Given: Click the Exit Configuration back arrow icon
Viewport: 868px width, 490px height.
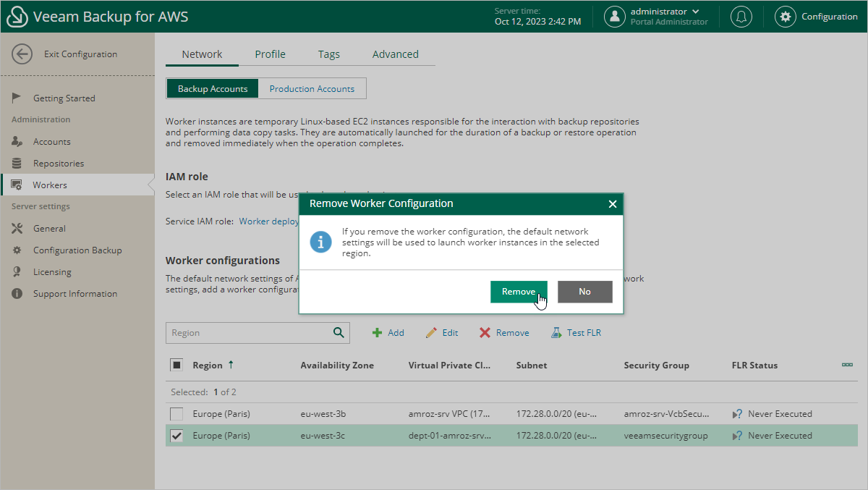Looking at the screenshot, I should pyautogui.click(x=22, y=54).
